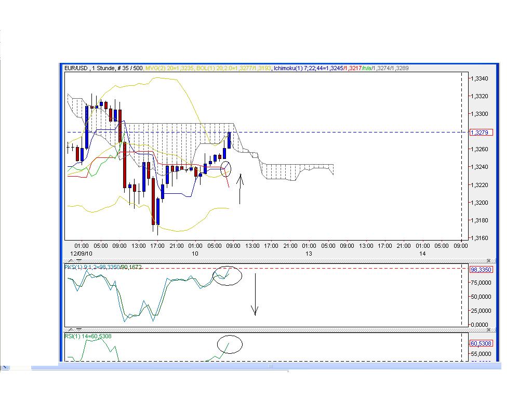The image size is (532, 399).
Task: Click the 12/09/10 date label on the time axis
Action: [x=81, y=254]
